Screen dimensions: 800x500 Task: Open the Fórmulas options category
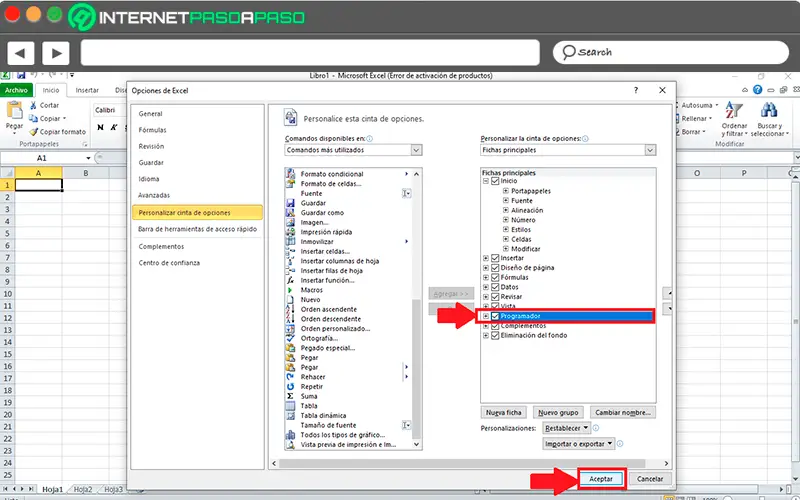[x=153, y=130]
